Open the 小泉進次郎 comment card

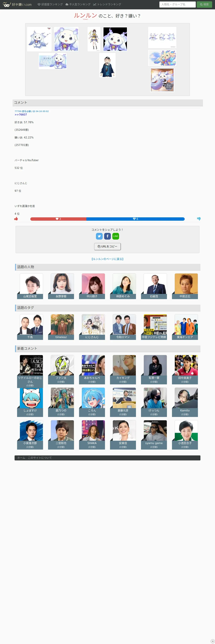[30, 435]
